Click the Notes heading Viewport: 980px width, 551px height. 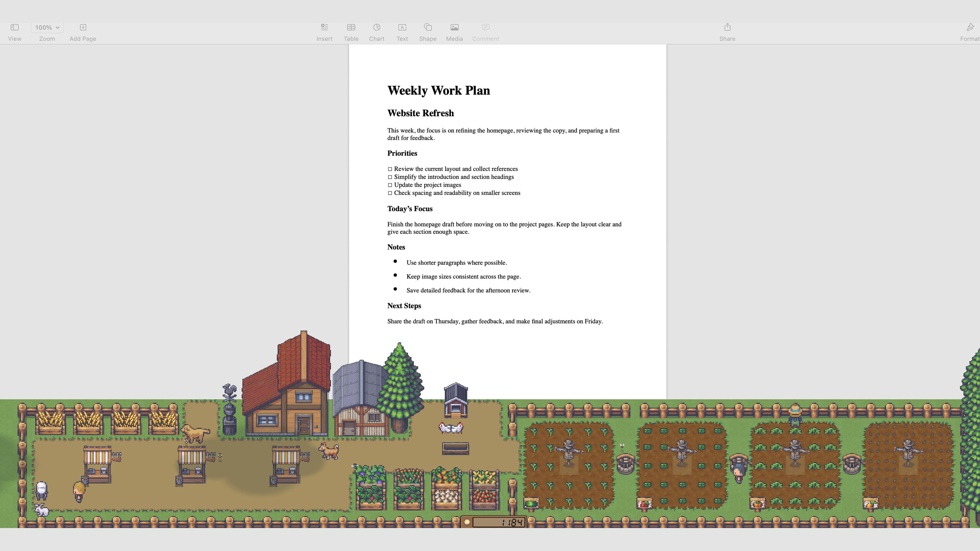[x=396, y=247]
